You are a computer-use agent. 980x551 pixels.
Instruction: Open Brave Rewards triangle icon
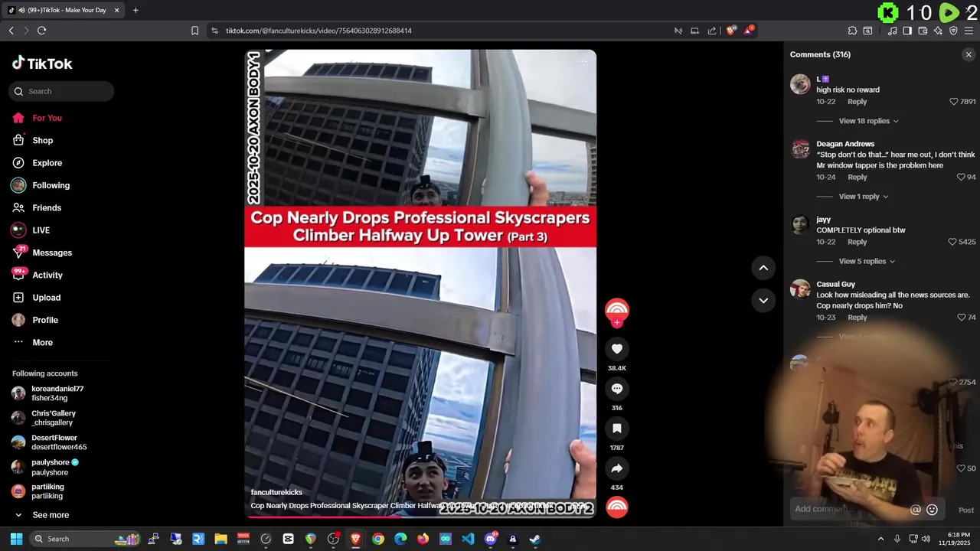750,31
